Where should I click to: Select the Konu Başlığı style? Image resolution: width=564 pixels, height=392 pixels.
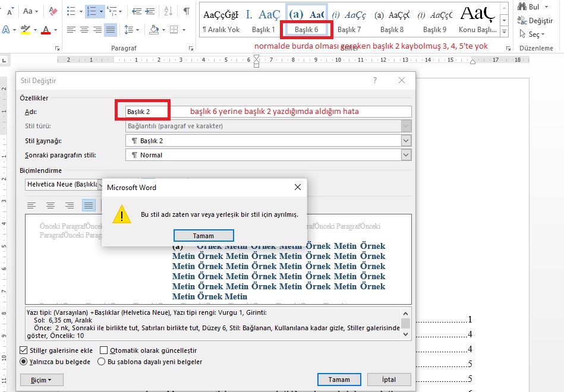coord(478,20)
